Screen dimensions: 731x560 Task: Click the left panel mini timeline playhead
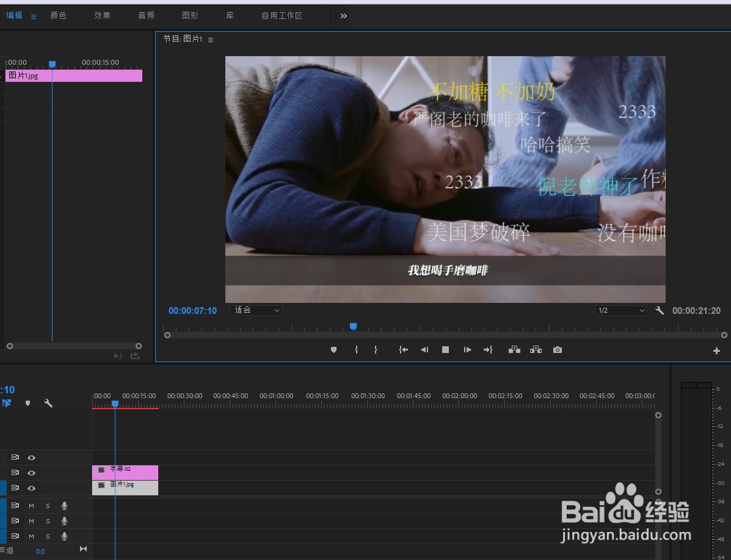click(x=53, y=64)
